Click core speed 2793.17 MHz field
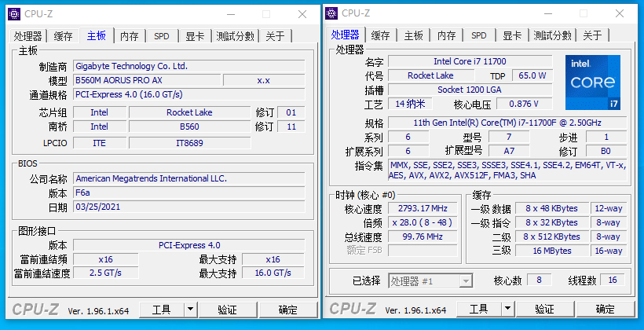644x330 pixels. (423, 208)
